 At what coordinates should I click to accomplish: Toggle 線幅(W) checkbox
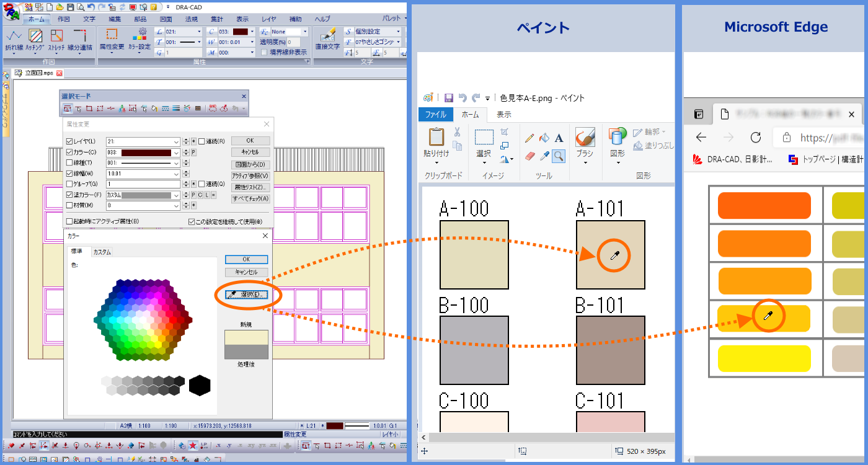[69, 174]
